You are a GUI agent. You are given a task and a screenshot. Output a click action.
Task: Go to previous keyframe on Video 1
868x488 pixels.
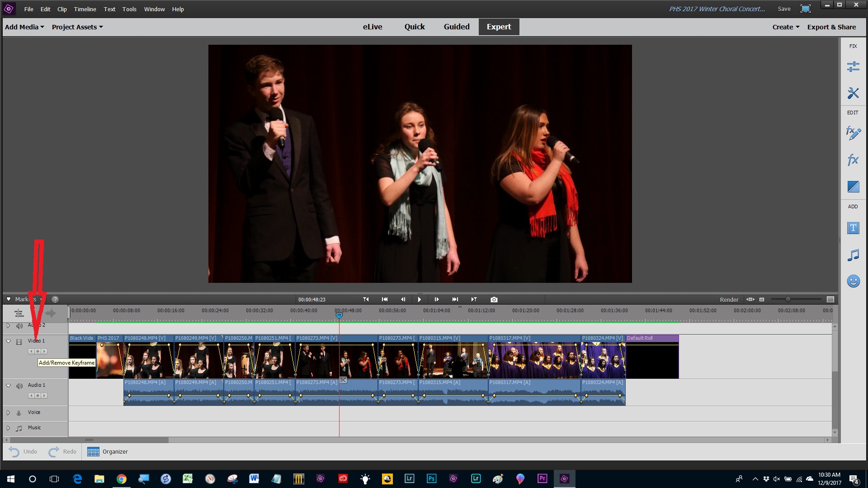coord(32,352)
